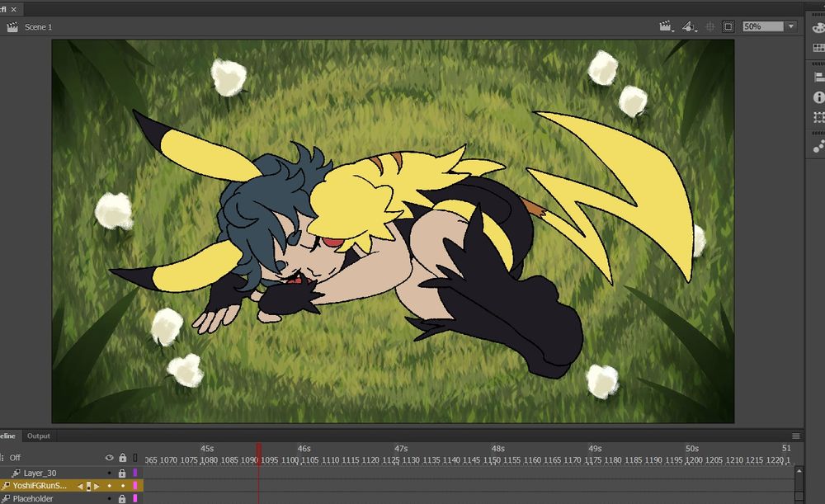Switch to the Timeline tab

point(7,436)
